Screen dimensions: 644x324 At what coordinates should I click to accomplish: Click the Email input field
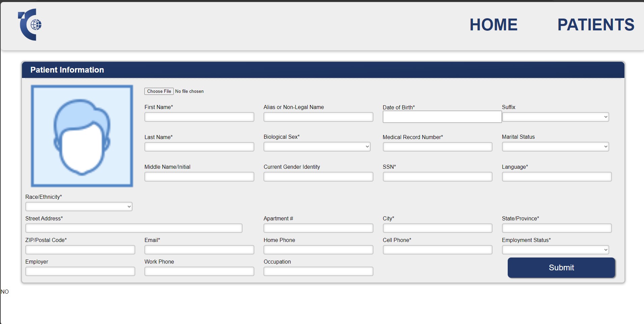click(199, 250)
